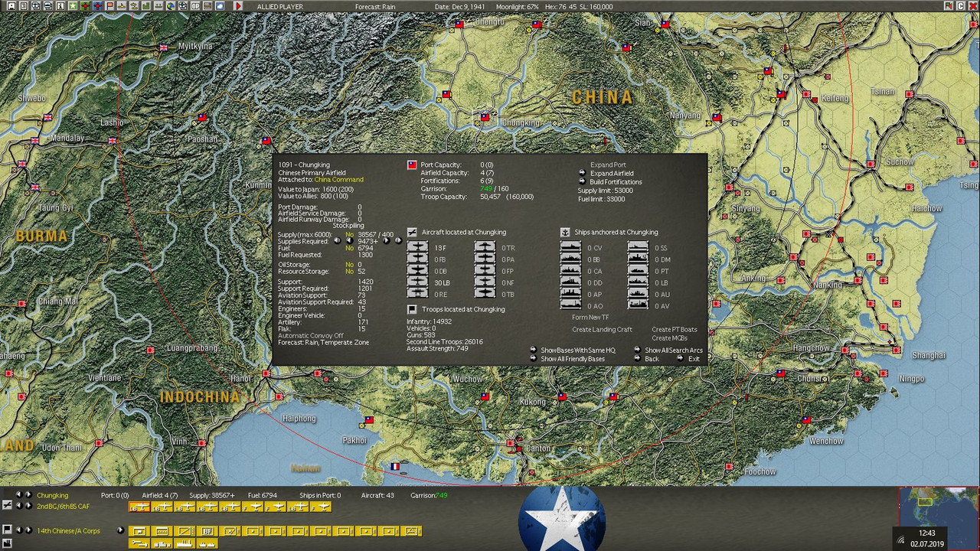
Task: Click the submarine (0 SS) ship icon
Action: (x=639, y=247)
